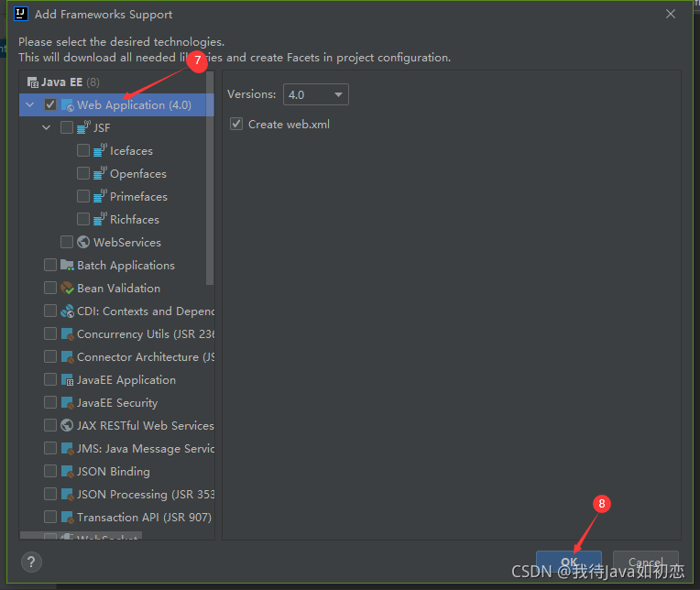Viewport: 700px width, 590px height.
Task: Select the WebServices row label
Action: click(x=127, y=243)
